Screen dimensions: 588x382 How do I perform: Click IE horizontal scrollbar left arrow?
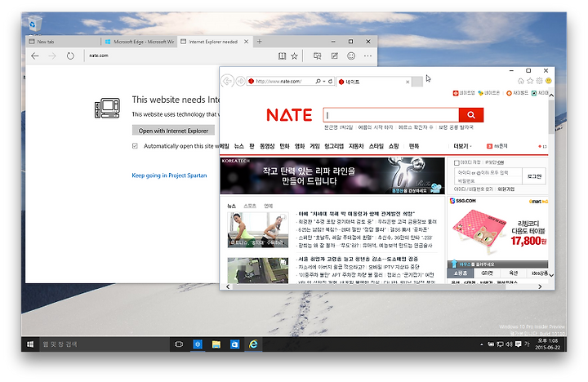228,286
